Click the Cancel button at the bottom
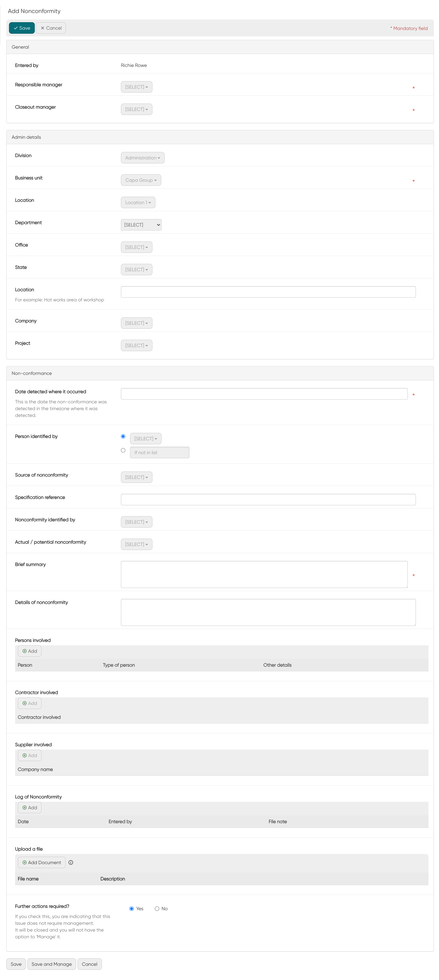 (90, 964)
